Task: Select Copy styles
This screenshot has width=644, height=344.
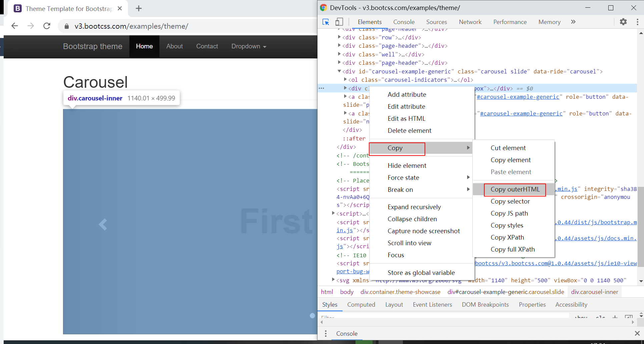Action: click(x=514, y=225)
